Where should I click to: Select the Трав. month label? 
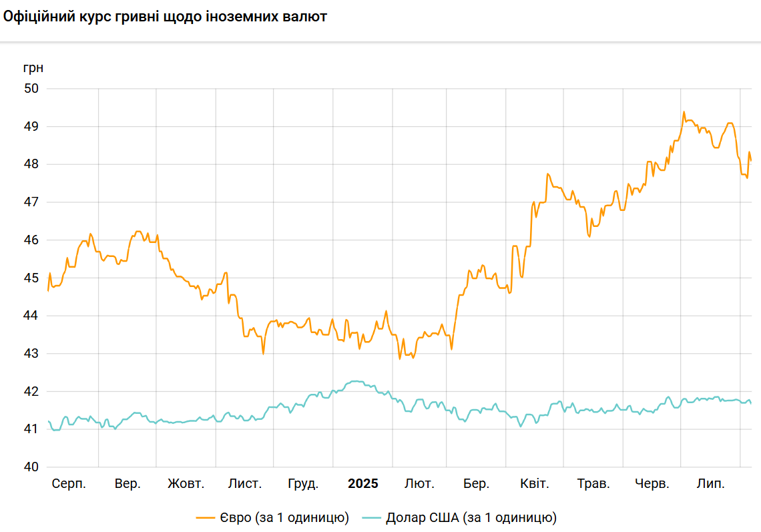(593, 484)
